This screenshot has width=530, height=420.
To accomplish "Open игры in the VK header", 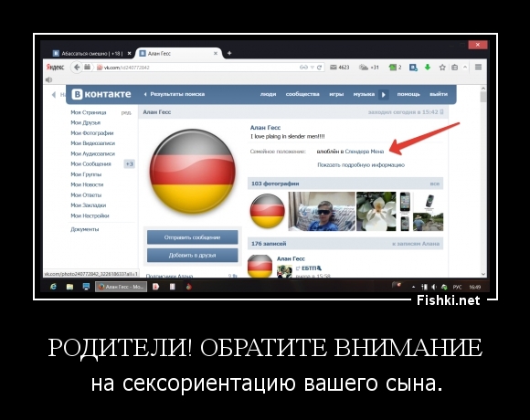I will [x=336, y=94].
